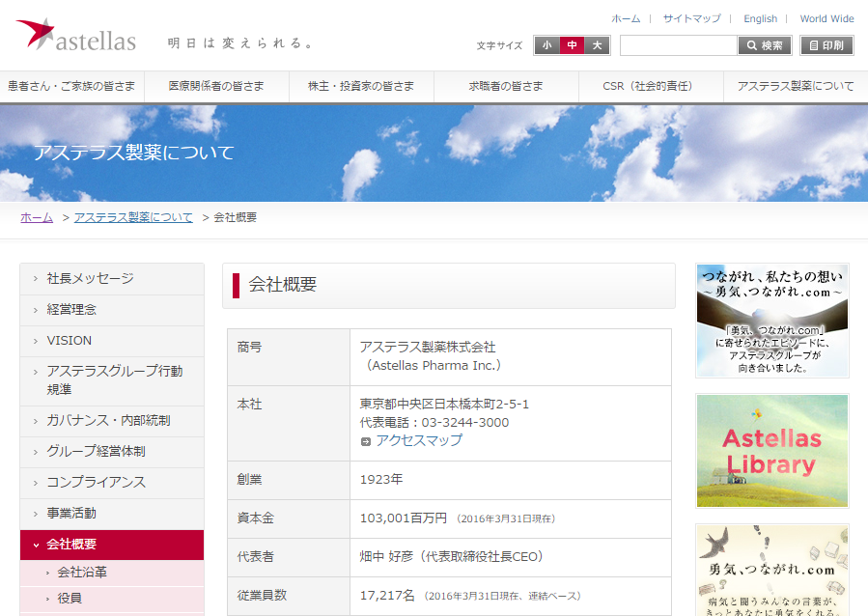Screen dimensions: 868x616
Task: Open つながれ、私たちの想い banner
Action: [772, 321]
